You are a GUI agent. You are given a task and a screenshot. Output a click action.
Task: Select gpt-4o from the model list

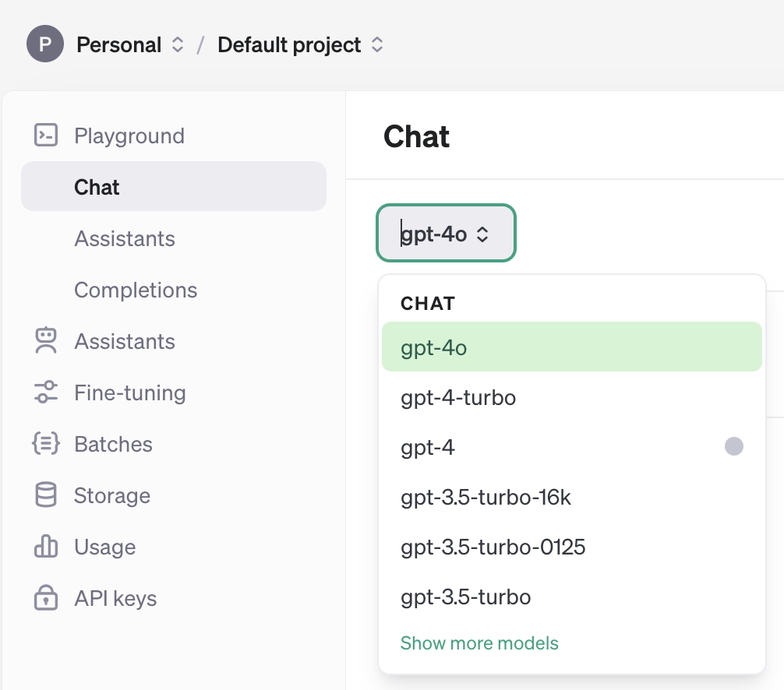tap(571, 347)
